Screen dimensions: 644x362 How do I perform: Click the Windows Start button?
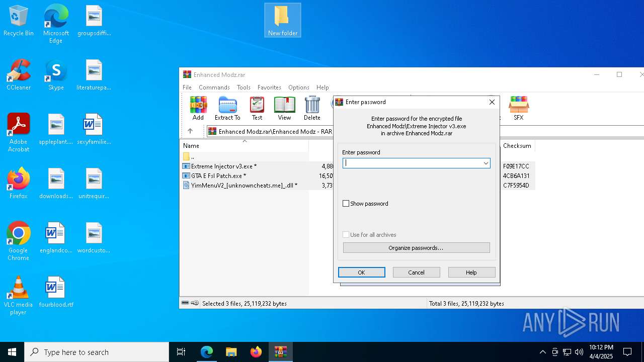click(12, 352)
